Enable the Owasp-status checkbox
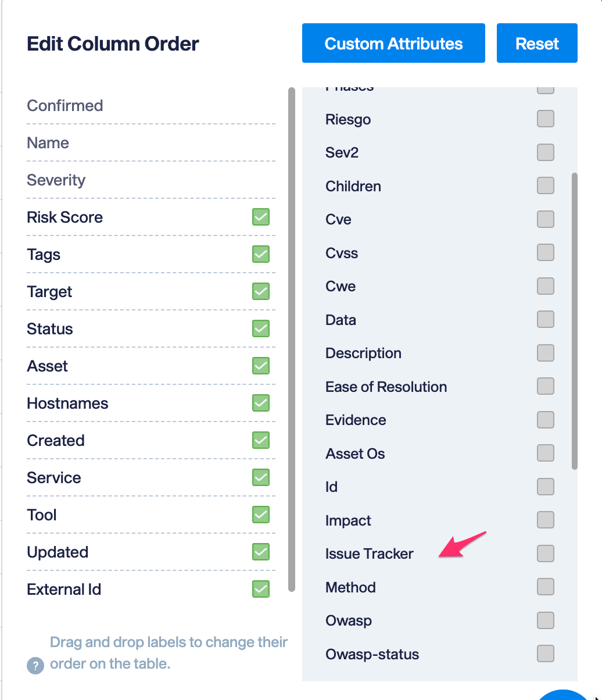 pos(546,653)
